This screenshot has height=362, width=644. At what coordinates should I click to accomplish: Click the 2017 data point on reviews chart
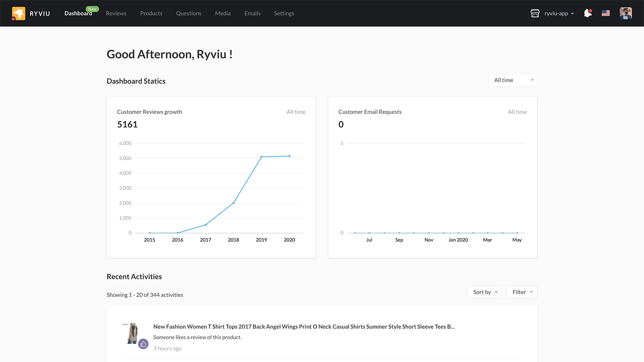click(206, 225)
